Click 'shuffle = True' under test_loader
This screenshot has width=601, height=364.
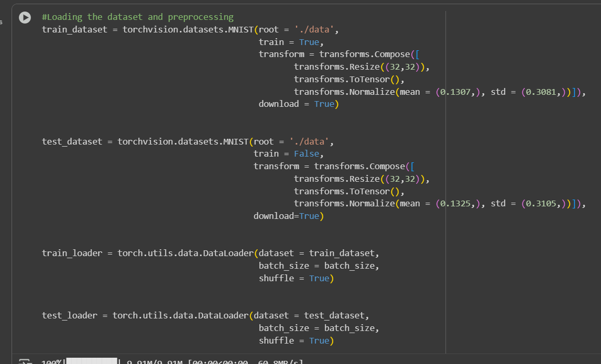[294, 340]
